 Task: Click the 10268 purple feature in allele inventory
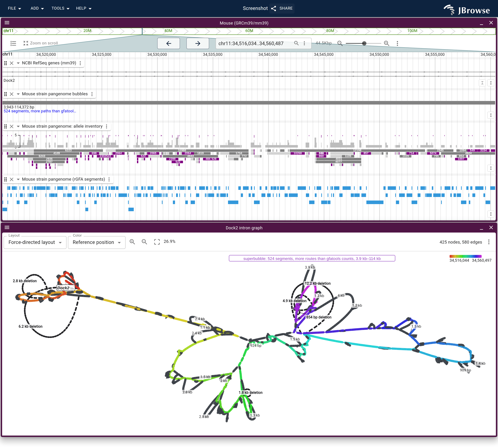298,153
